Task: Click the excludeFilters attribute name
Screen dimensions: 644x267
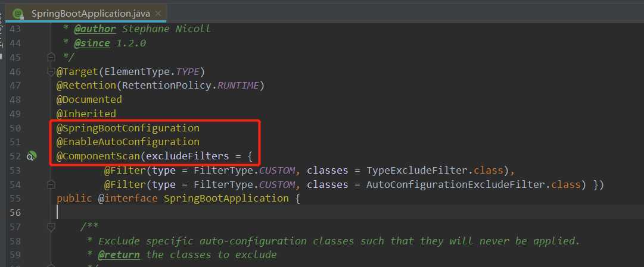Action: (187, 156)
